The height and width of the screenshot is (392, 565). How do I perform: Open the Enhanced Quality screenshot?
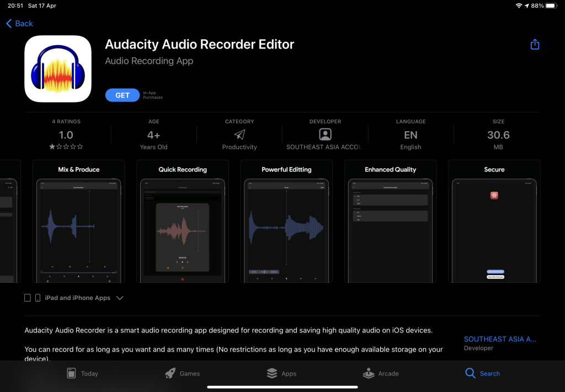[390, 222]
